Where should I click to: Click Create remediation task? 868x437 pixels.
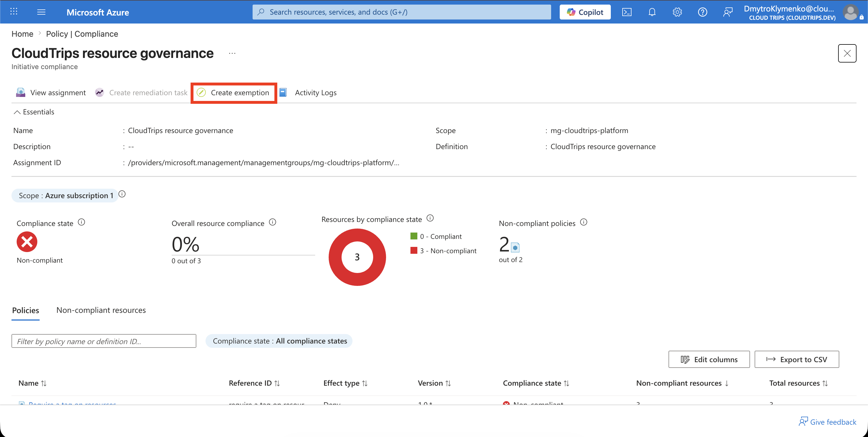(141, 93)
